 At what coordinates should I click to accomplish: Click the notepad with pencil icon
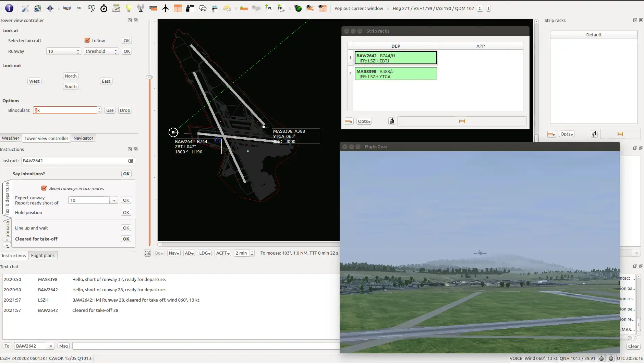pyautogui.click(x=116, y=8)
